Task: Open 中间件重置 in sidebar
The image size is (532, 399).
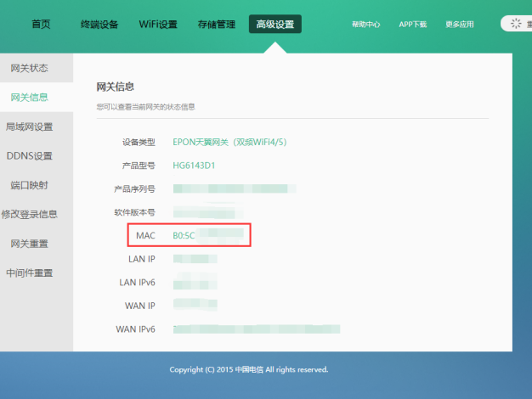Action: coord(30,273)
